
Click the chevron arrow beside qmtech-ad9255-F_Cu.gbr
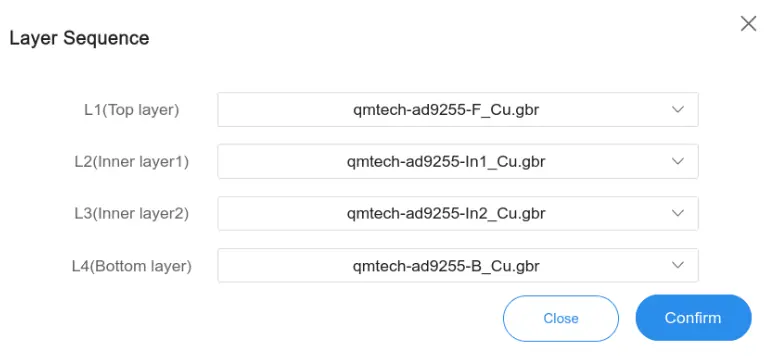677,109
